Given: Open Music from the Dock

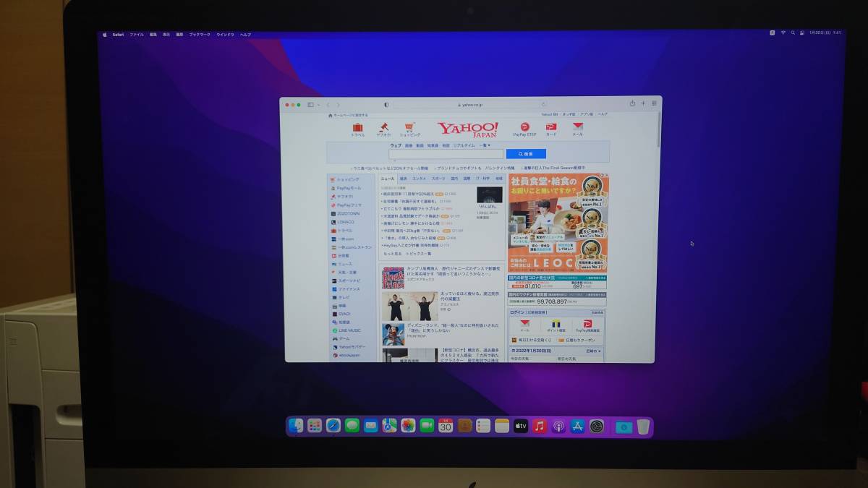Looking at the screenshot, I should 540,426.
